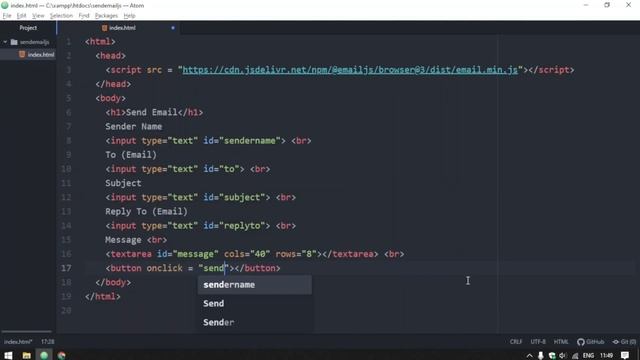Collapse the sendemailjs folder arrow

coord(5,42)
